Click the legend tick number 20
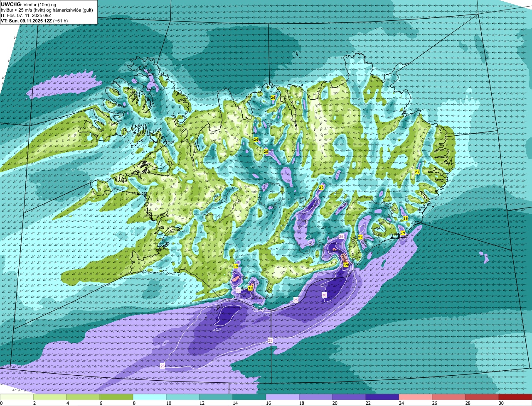 pyautogui.click(x=335, y=403)
